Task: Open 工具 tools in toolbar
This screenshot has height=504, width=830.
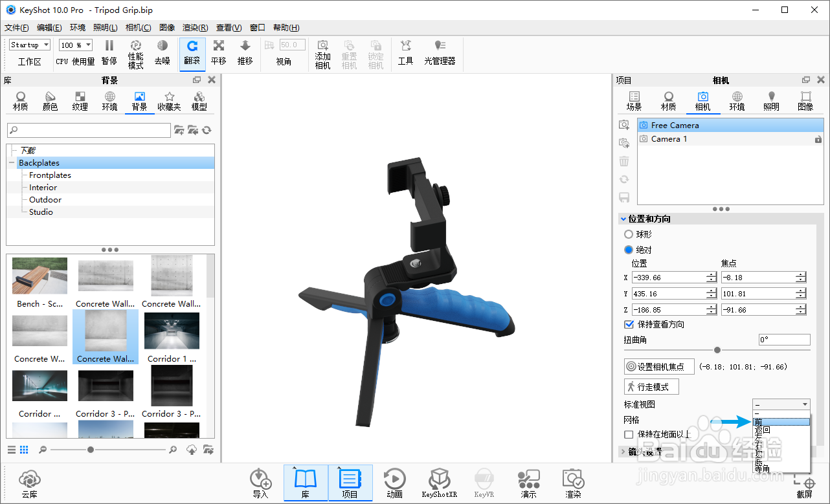Action: point(406,53)
